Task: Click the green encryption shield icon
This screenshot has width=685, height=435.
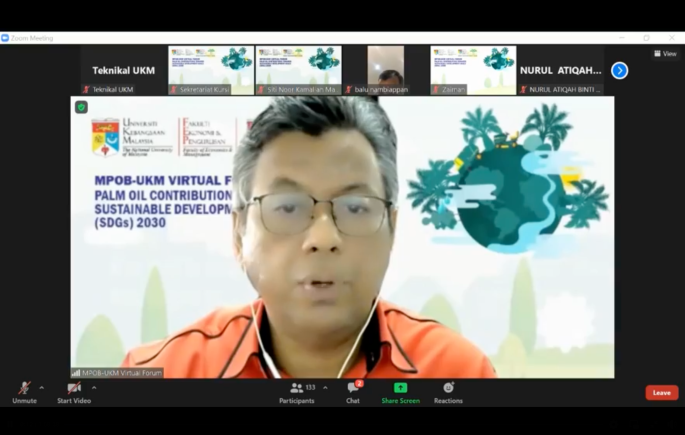Action: (81, 107)
